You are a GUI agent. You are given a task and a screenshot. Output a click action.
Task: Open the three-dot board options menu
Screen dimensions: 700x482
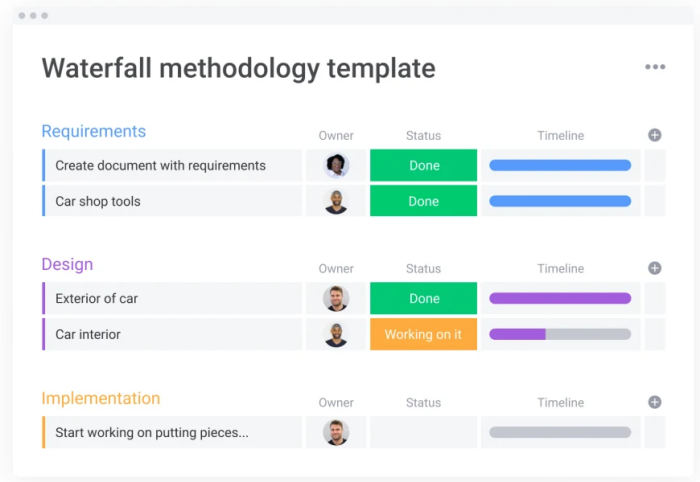point(655,67)
